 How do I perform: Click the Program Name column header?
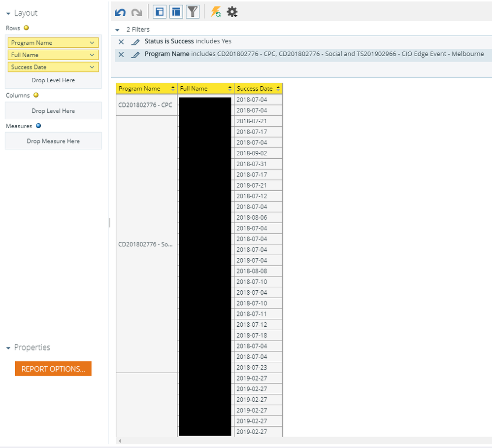tap(147, 89)
